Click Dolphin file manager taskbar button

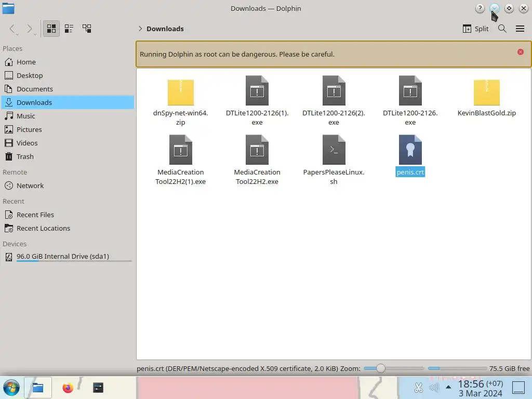[37, 388]
